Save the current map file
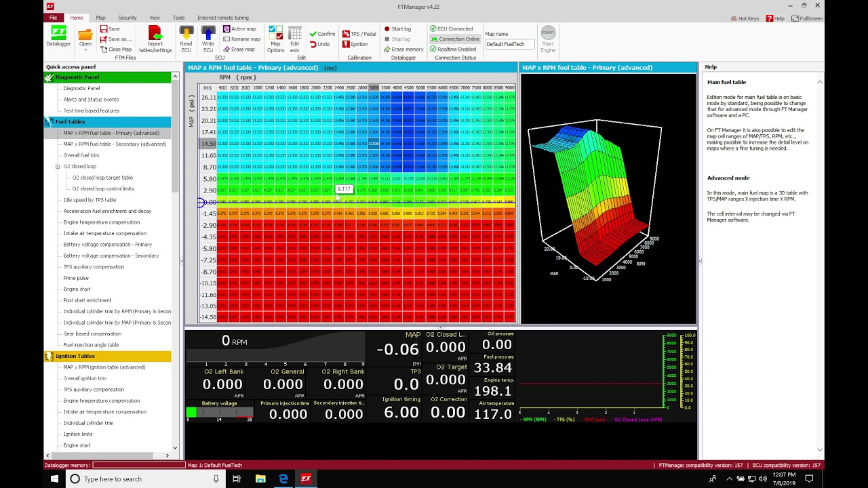Image resolution: width=868 pixels, height=488 pixels. (110, 29)
